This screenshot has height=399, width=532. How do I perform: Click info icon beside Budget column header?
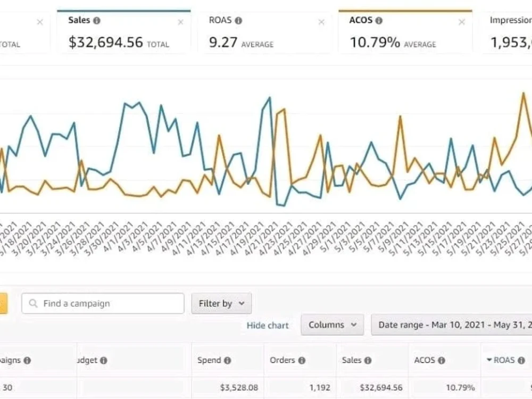[104, 360]
